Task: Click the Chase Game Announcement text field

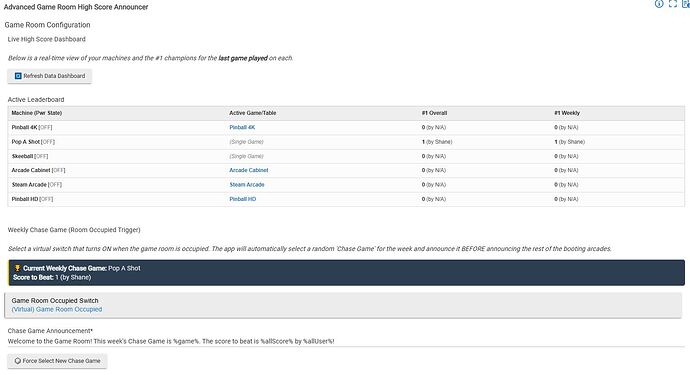Action: [x=346, y=341]
